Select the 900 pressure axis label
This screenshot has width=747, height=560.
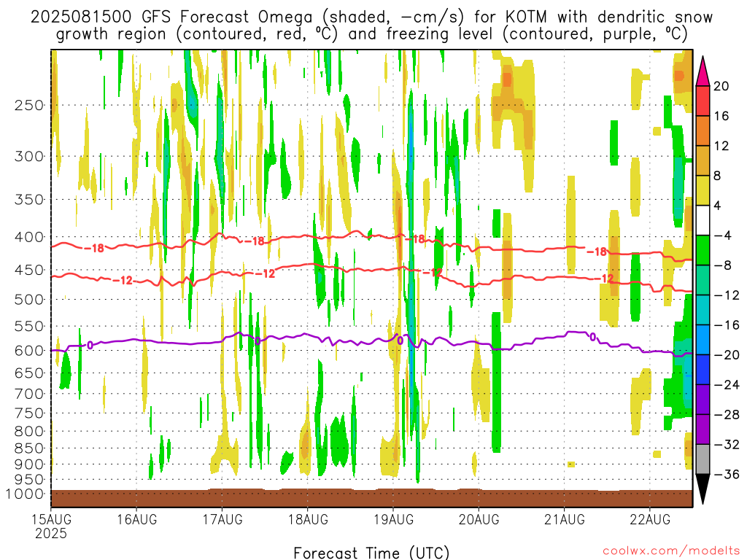29,464
